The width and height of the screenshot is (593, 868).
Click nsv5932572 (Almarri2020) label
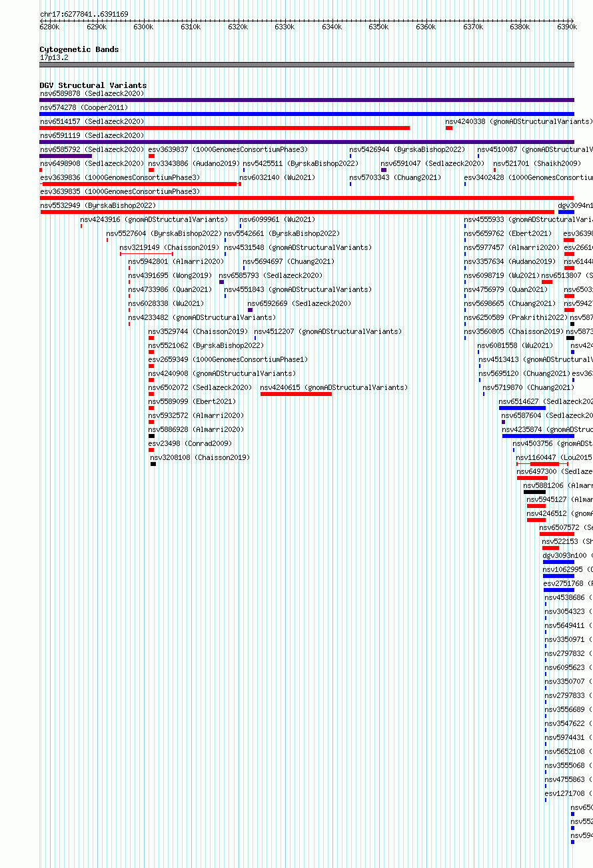pyautogui.click(x=196, y=415)
